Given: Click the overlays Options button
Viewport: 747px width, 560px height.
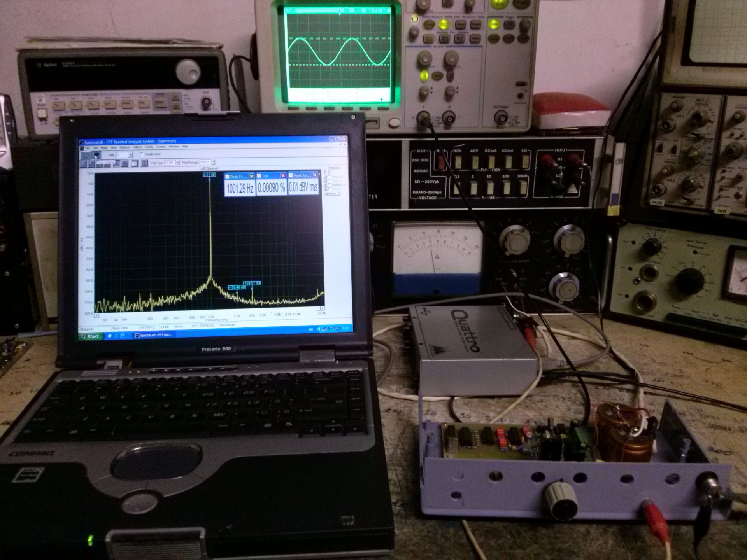Looking at the screenshot, I should click(331, 193).
